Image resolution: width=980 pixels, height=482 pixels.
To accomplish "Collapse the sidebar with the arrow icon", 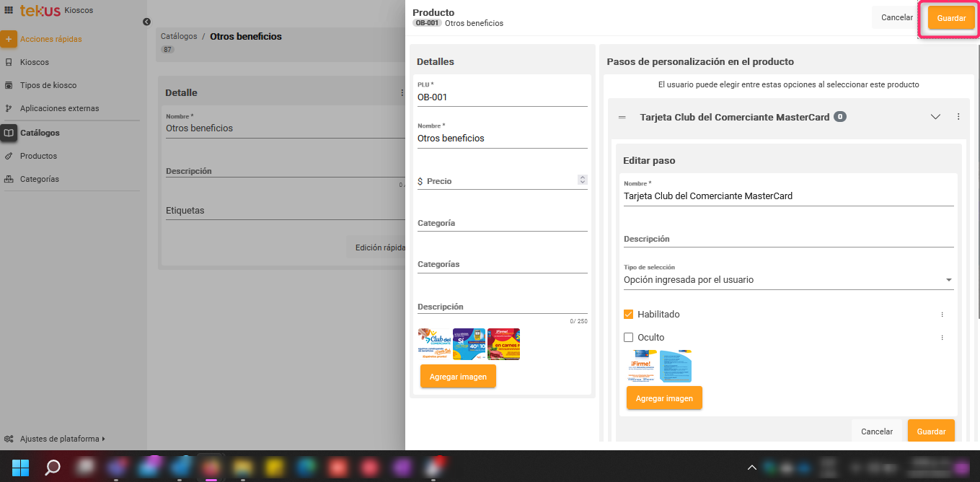I will (x=146, y=22).
